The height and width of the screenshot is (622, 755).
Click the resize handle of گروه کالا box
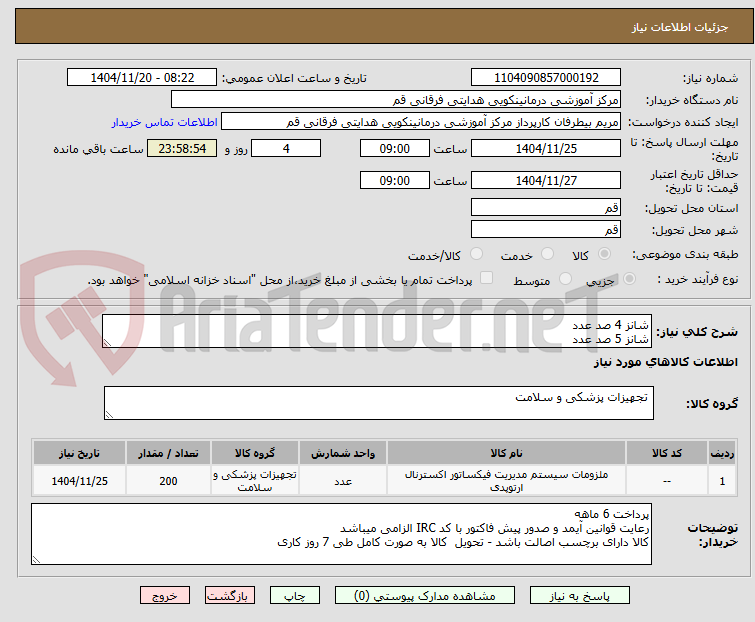(x=109, y=415)
